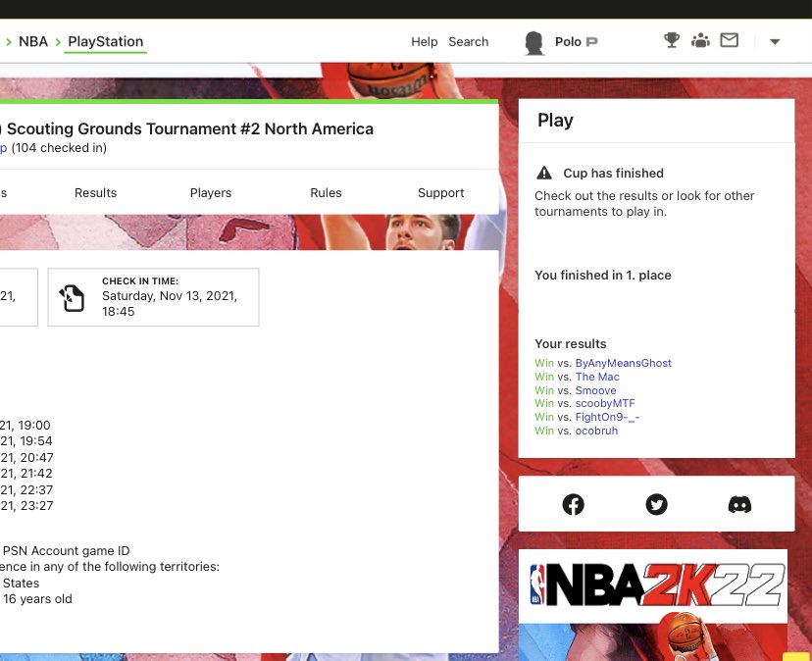Image resolution: width=812 pixels, height=661 pixels.
Task: Click the 'Saturday, Nov 13, 2021,' check-in date
Action: click(170, 296)
